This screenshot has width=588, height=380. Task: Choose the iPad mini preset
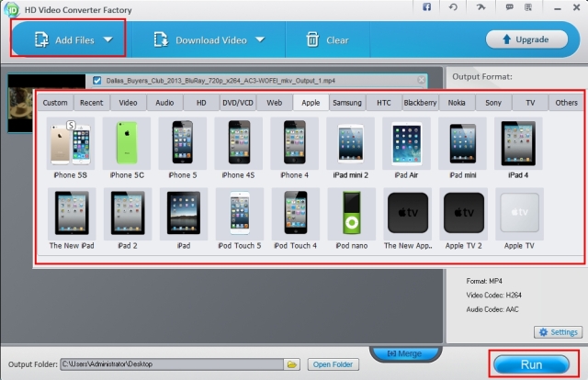coord(462,143)
